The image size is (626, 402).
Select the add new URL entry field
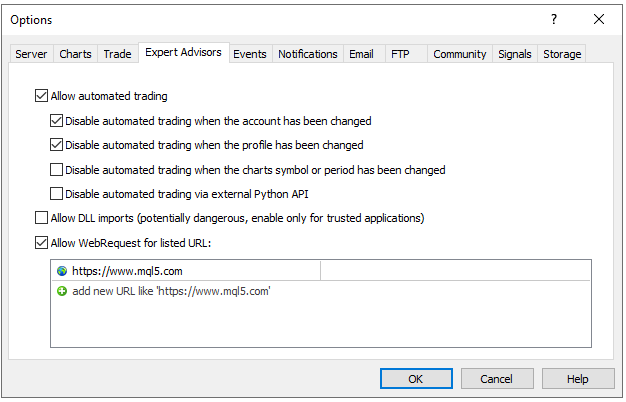coord(171,291)
